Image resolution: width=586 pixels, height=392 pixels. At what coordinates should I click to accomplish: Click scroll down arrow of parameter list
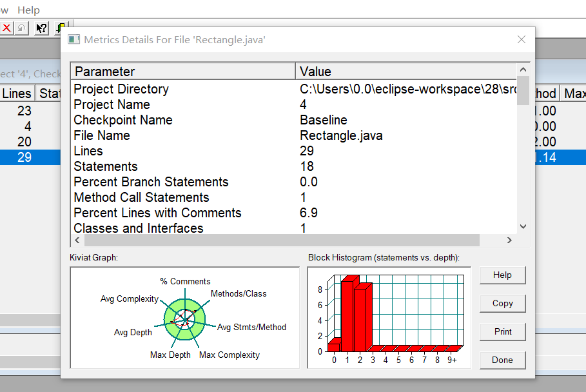[523, 226]
